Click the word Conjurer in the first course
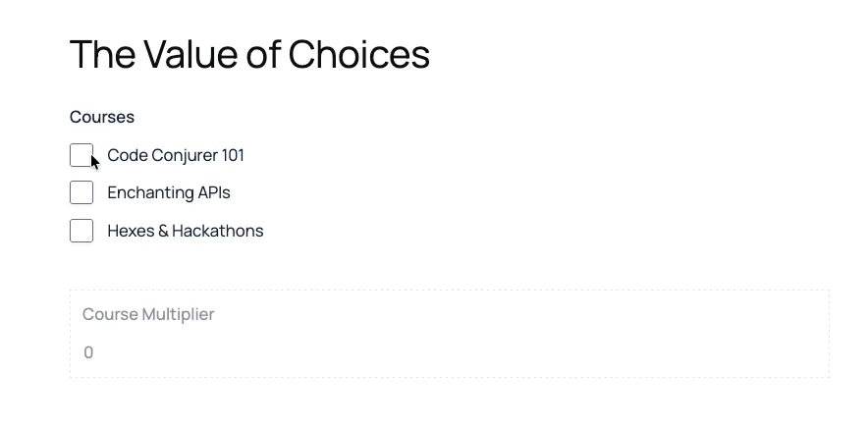868x426 pixels. click(184, 155)
